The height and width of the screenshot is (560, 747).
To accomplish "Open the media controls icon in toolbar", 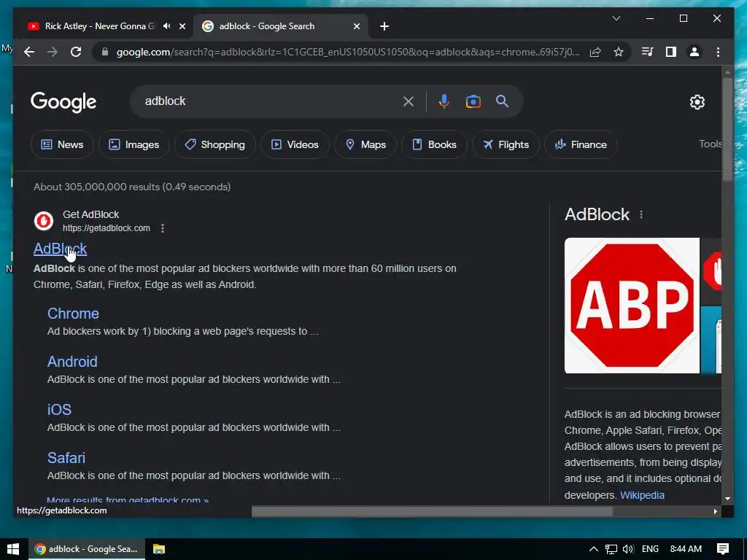I will pyautogui.click(x=648, y=52).
